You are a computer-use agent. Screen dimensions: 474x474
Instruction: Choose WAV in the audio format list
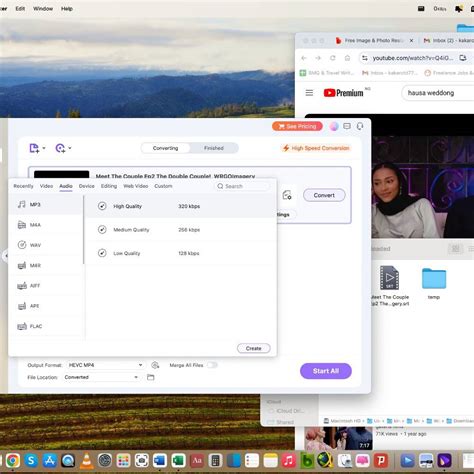(46, 245)
